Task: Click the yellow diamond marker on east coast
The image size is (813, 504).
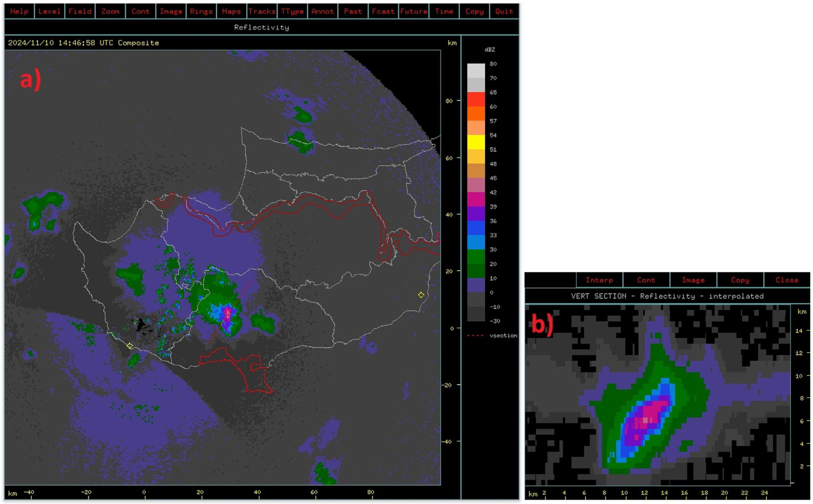Action: click(421, 295)
